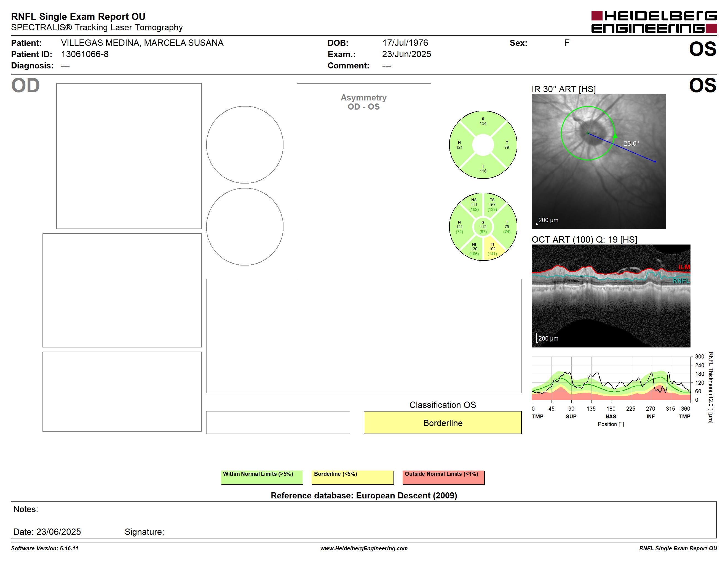The height and width of the screenshot is (563, 728).
Task: Click the 200 µm scale on fundus image
Action: click(548, 220)
